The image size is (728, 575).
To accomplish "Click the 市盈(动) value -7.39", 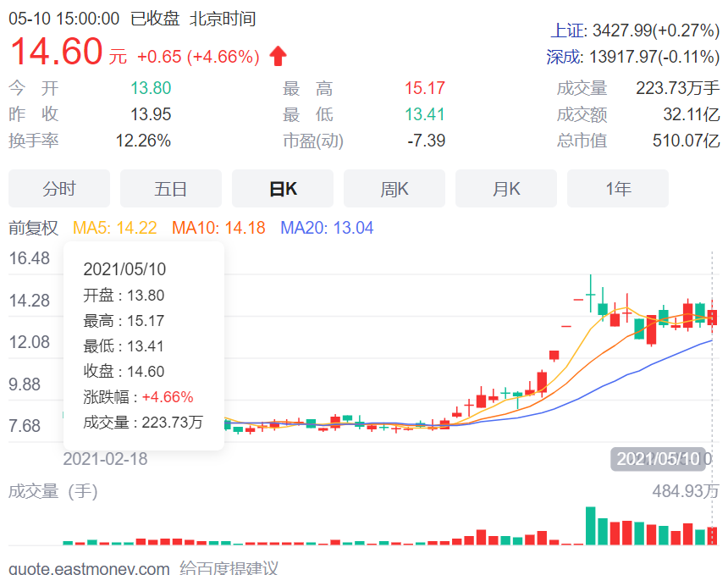I will click(x=426, y=141).
